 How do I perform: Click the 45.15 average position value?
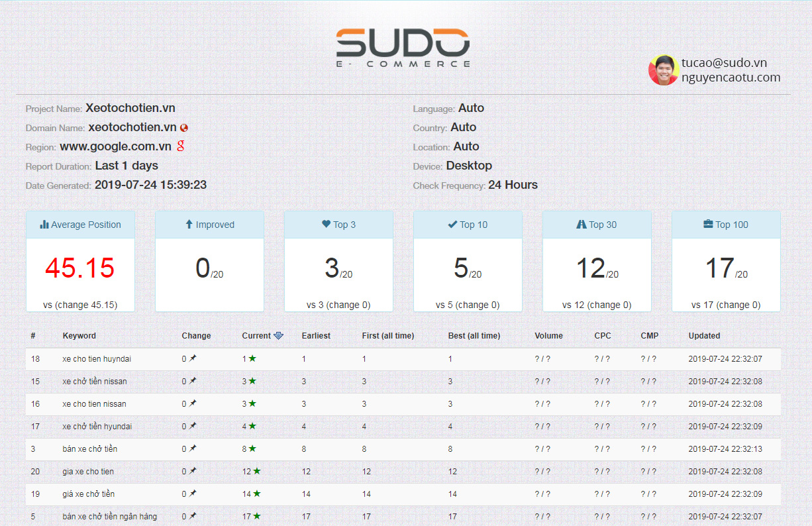80,268
